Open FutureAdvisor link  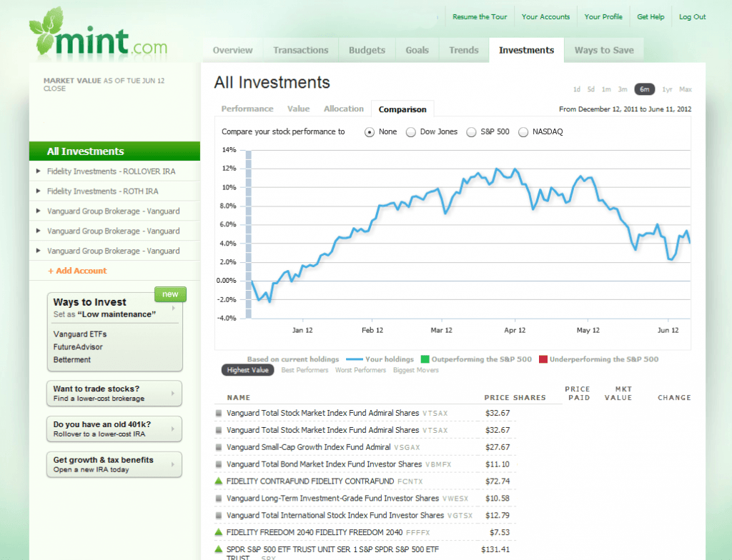(78, 346)
